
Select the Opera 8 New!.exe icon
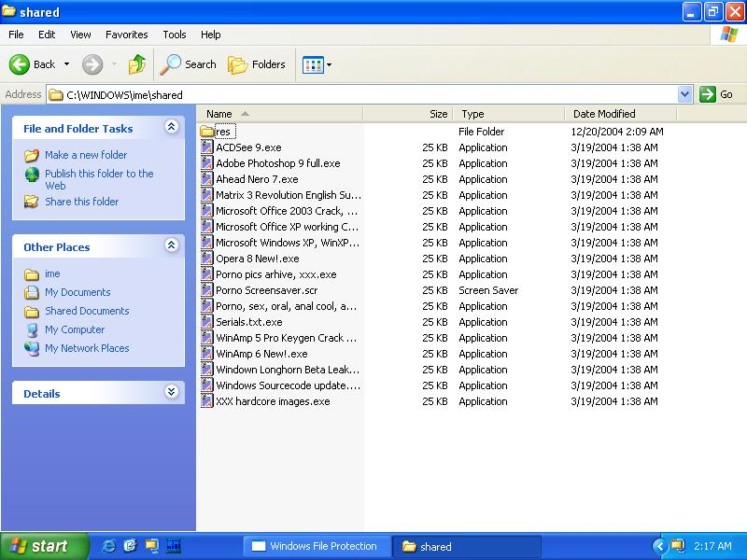206,259
